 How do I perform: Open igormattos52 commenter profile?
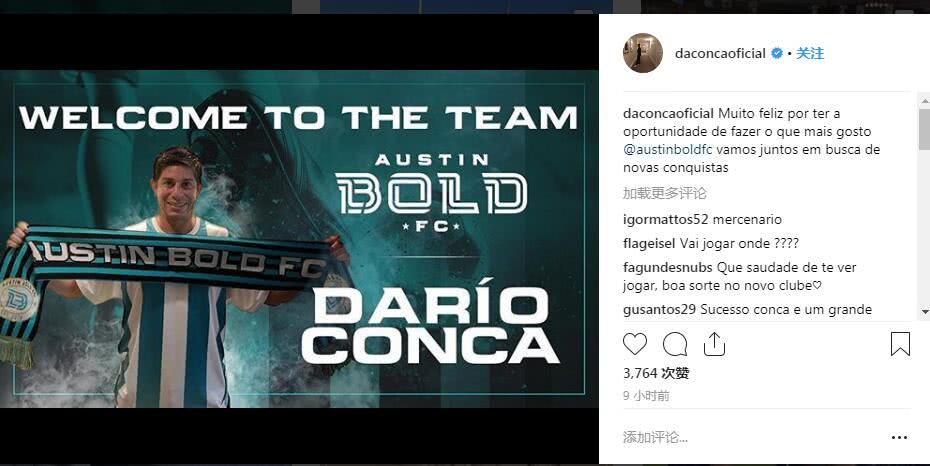665,219
